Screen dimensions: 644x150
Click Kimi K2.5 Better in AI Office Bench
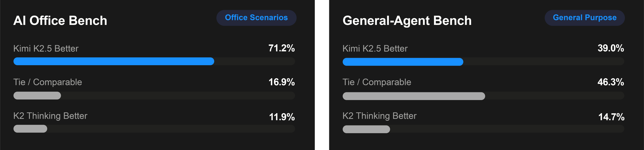[46, 48]
